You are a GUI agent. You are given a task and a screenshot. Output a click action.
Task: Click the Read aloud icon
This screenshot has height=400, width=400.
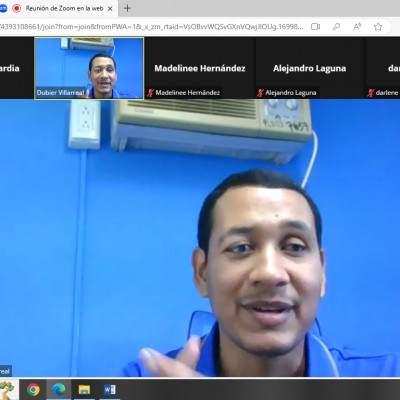click(x=357, y=26)
